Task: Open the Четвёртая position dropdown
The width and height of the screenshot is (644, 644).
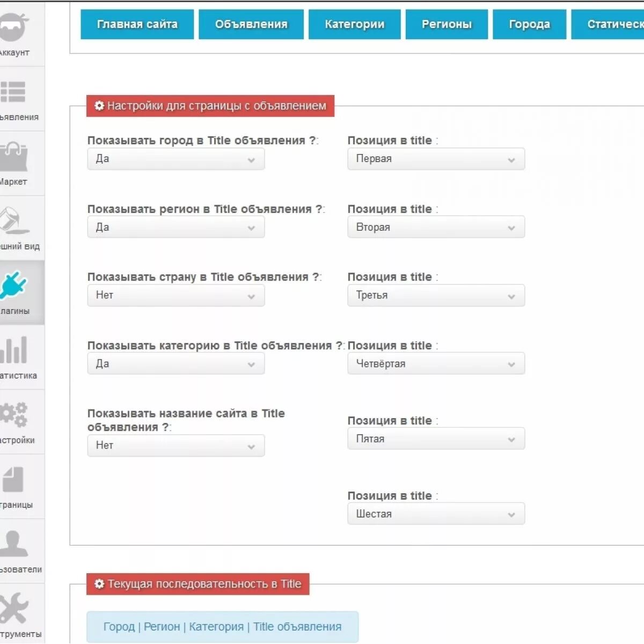Action: (x=436, y=363)
